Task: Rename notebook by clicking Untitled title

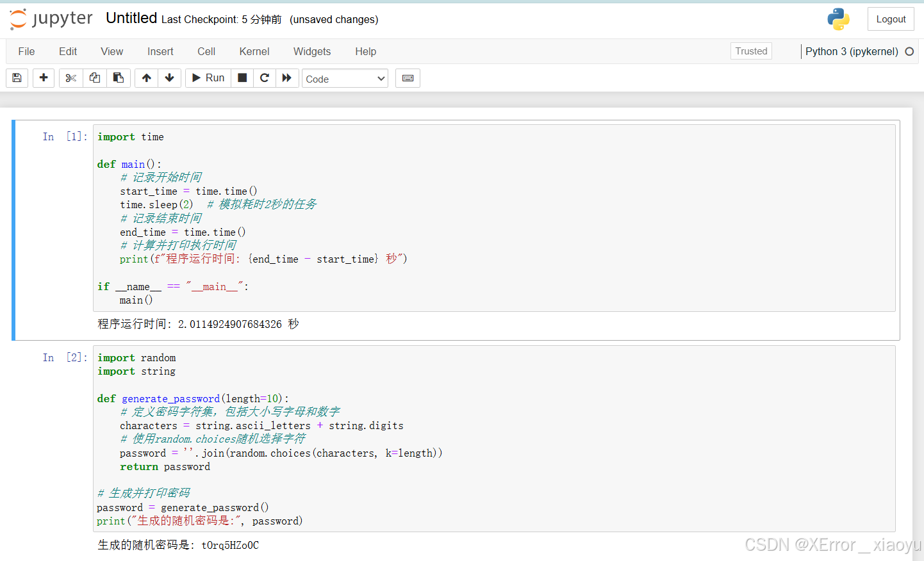Action: (131, 18)
